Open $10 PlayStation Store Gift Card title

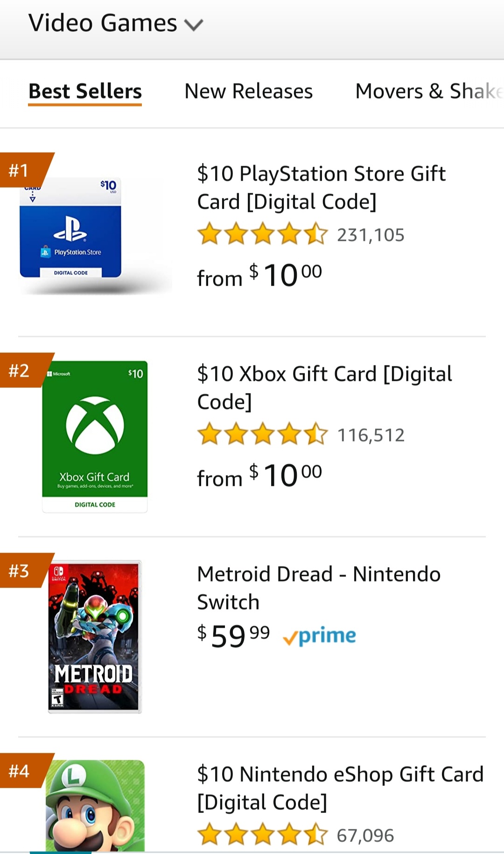pos(321,188)
